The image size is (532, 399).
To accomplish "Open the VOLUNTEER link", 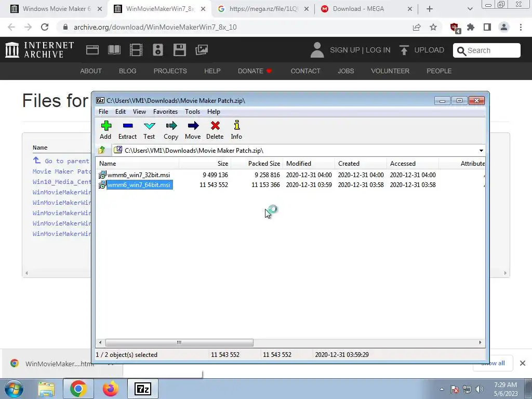I will [390, 71].
